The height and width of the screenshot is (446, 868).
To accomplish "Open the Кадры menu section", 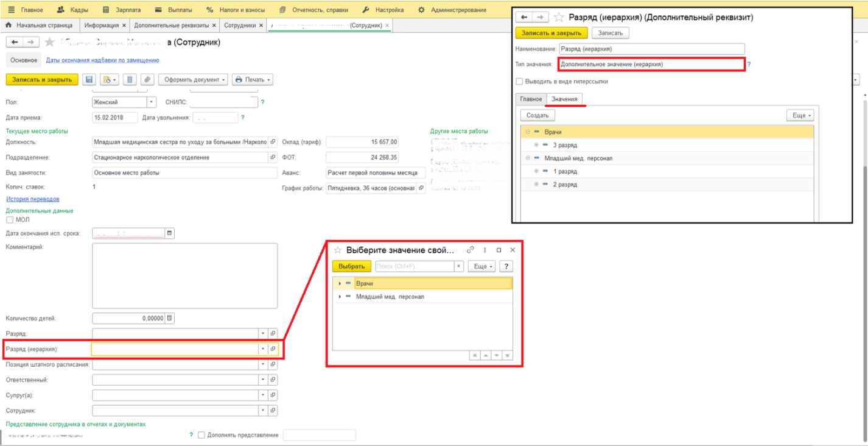I will pyautogui.click(x=72, y=10).
